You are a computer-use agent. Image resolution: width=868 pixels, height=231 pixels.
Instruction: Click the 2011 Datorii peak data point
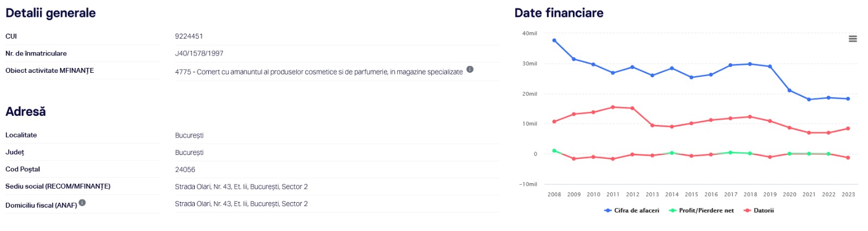tap(612, 107)
